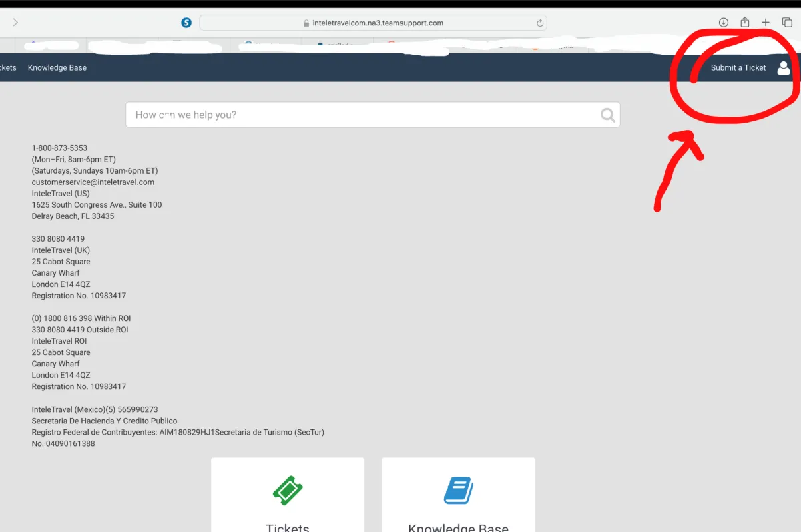Open Safari downloads icon
This screenshot has width=801, height=532.
point(724,23)
